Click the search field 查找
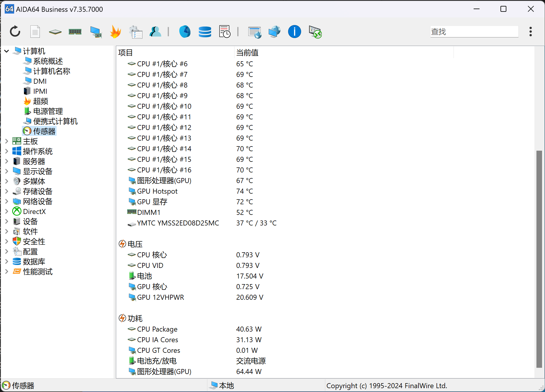The height and width of the screenshot is (392, 545). point(474,32)
